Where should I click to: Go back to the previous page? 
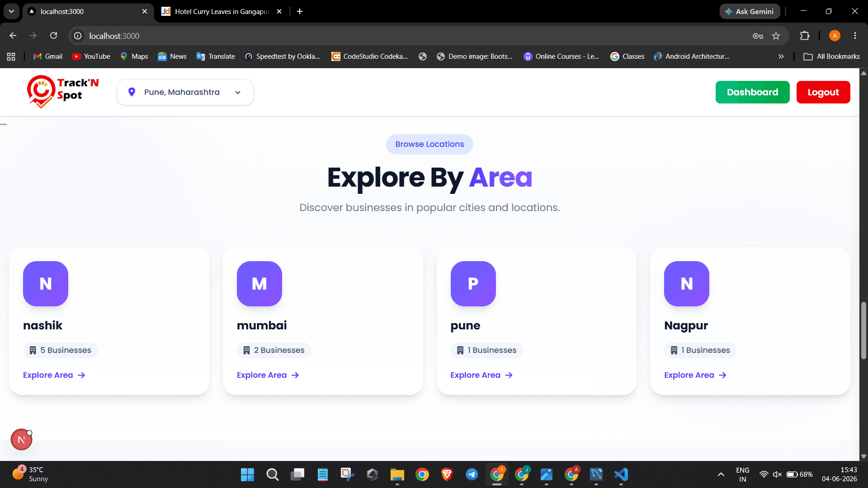click(x=13, y=36)
